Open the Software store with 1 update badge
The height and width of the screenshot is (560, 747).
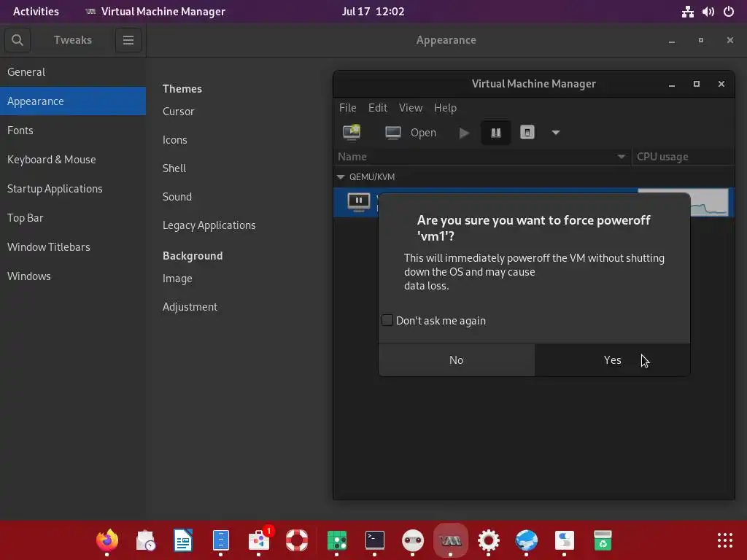(260, 540)
